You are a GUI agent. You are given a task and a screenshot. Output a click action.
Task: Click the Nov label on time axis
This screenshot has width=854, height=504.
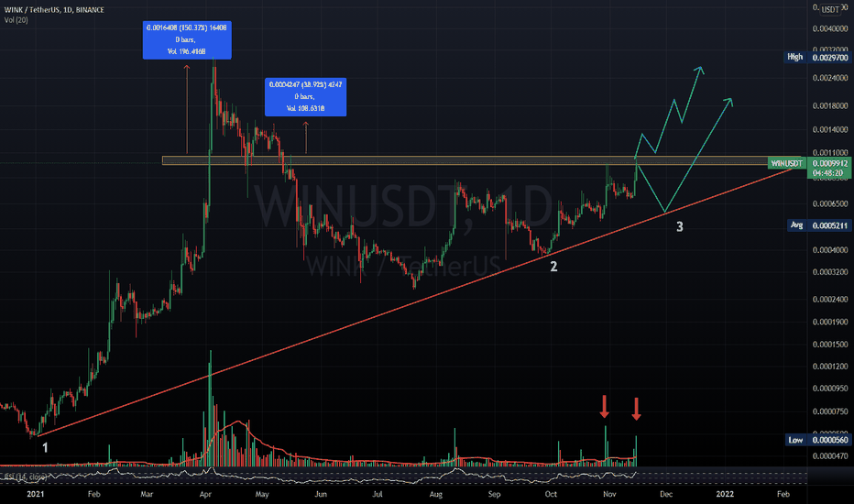click(609, 494)
